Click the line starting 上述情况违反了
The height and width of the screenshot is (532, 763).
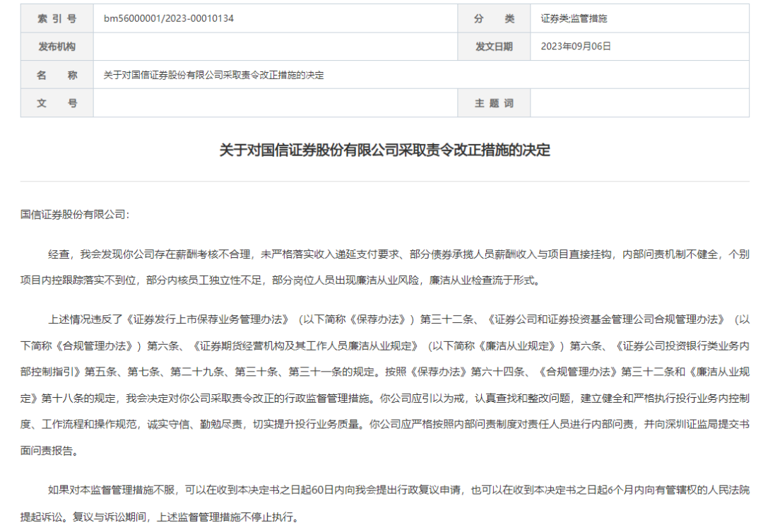click(398, 319)
